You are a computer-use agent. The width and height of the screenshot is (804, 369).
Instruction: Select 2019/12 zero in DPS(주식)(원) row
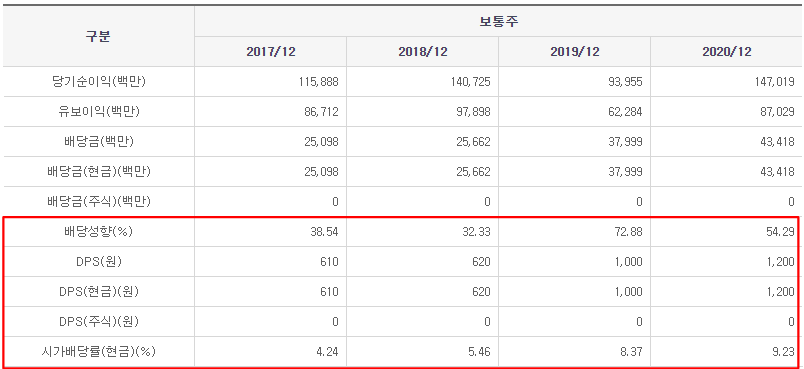(639, 322)
